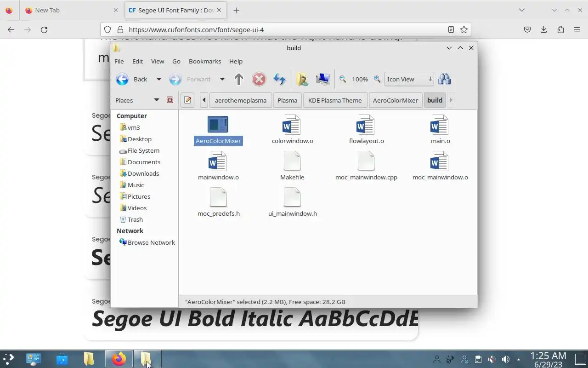Click the binoculars search icon
The image size is (588, 368).
pyautogui.click(x=444, y=79)
